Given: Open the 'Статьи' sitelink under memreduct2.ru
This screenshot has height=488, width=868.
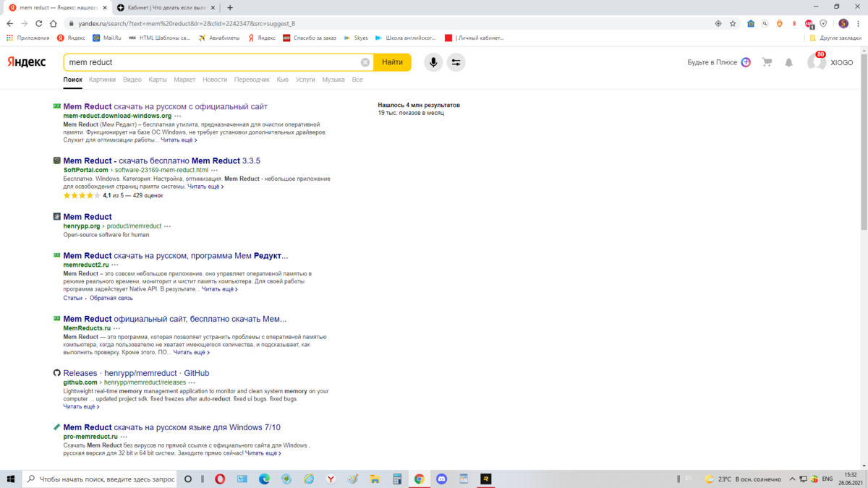Looking at the screenshot, I should pyautogui.click(x=72, y=298).
